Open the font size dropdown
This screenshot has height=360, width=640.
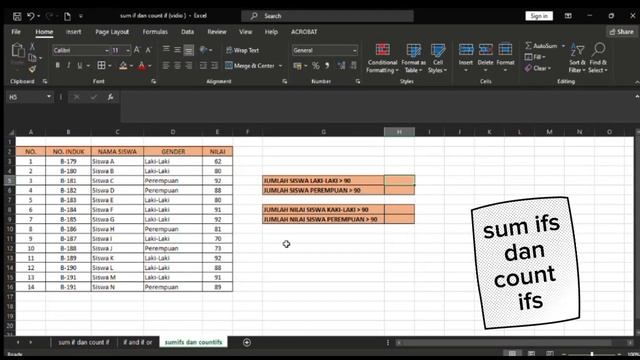[x=128, y=51]
